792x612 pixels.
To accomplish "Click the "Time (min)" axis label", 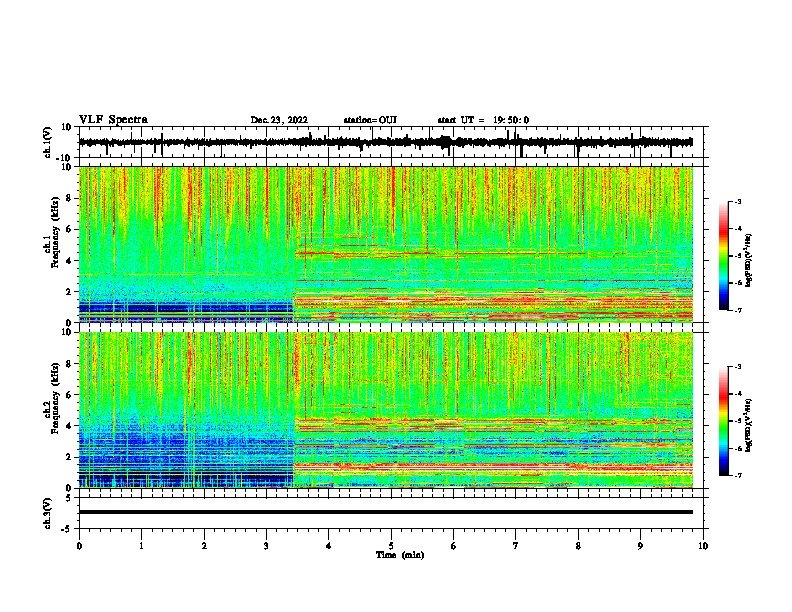I will click(400, 555).
